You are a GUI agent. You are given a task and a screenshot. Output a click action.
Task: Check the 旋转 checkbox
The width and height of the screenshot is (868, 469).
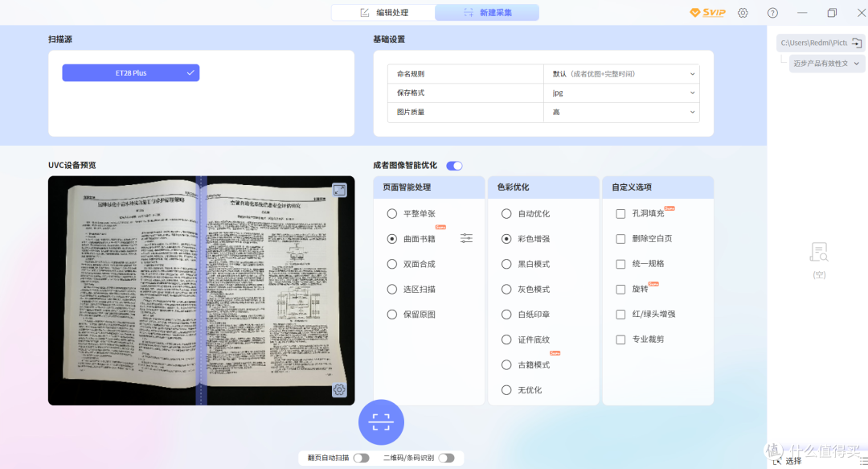coord(620,290)
